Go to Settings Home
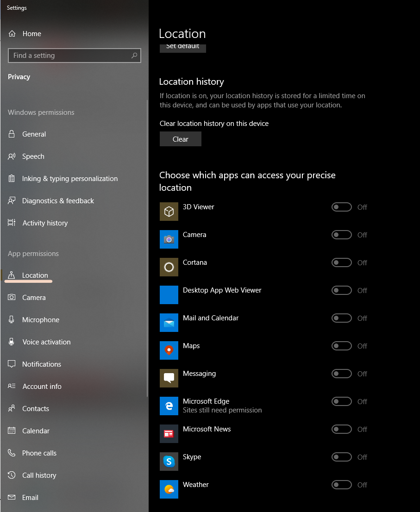Viewport: 420px width, 512px height. 31,34
